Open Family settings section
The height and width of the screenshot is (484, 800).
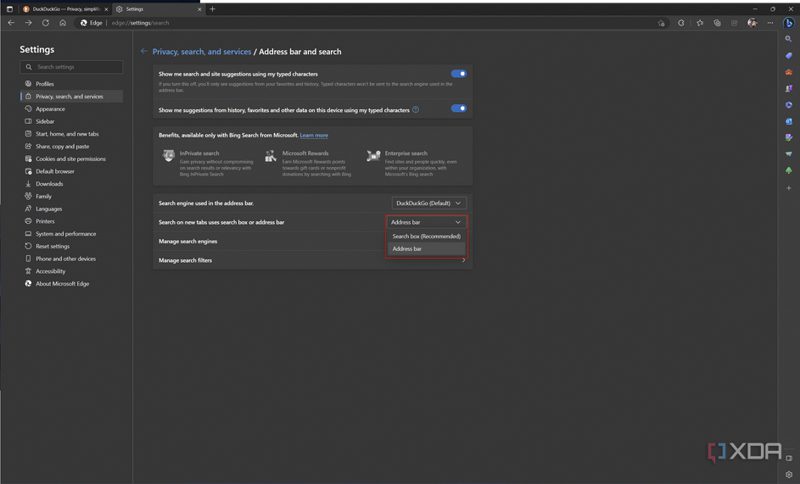coord(71,196)
